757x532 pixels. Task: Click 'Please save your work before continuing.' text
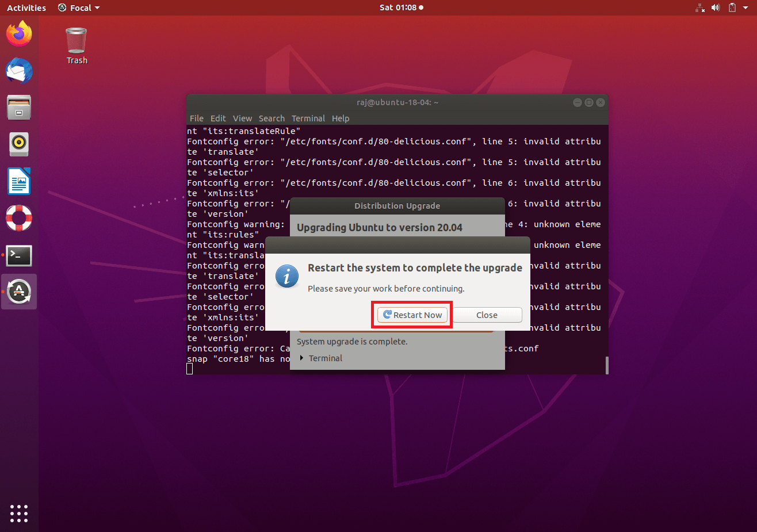386,289
